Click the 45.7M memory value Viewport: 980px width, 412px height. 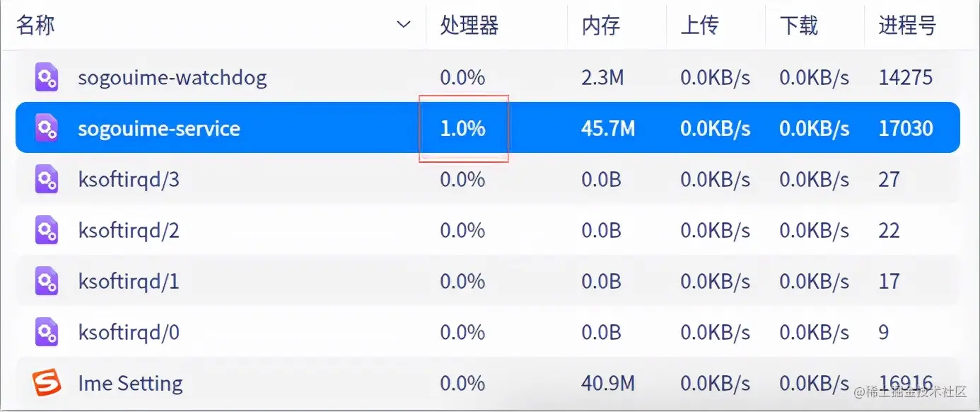[608, 128]
